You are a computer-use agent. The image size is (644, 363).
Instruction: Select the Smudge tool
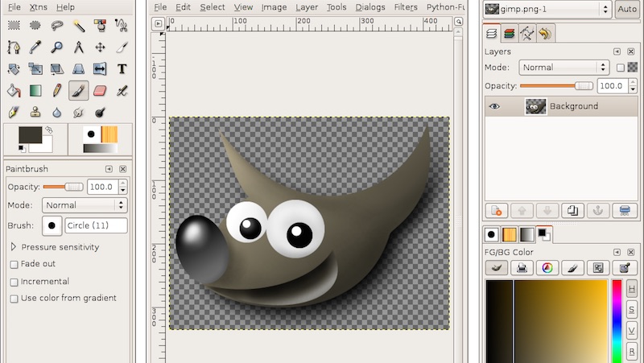78,112
